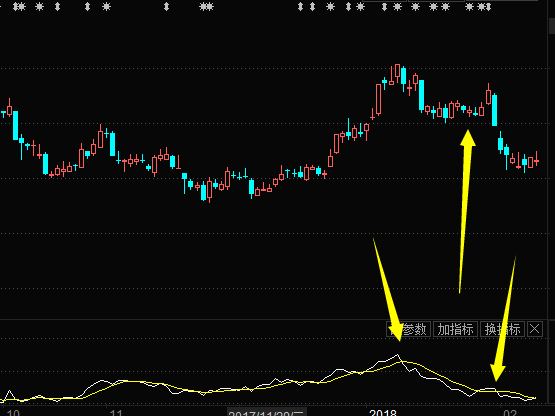Click the 11 month label on time axis
The width and height of the screenshot is (555, 416).
pyautogui.click(x=116, y=413)
